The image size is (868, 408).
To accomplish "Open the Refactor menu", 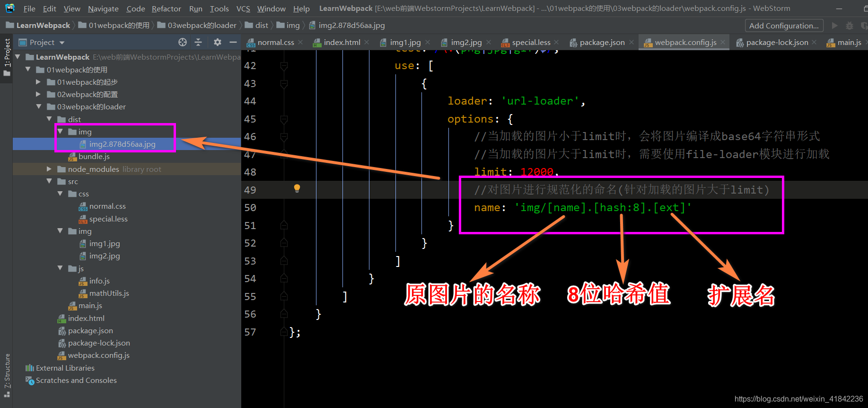I will click(x=167, y=9).
